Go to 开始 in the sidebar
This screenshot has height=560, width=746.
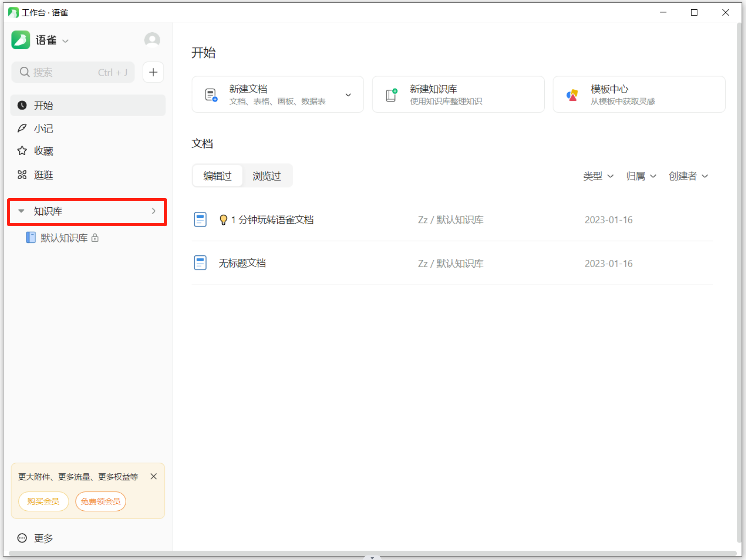pos(88,105)
